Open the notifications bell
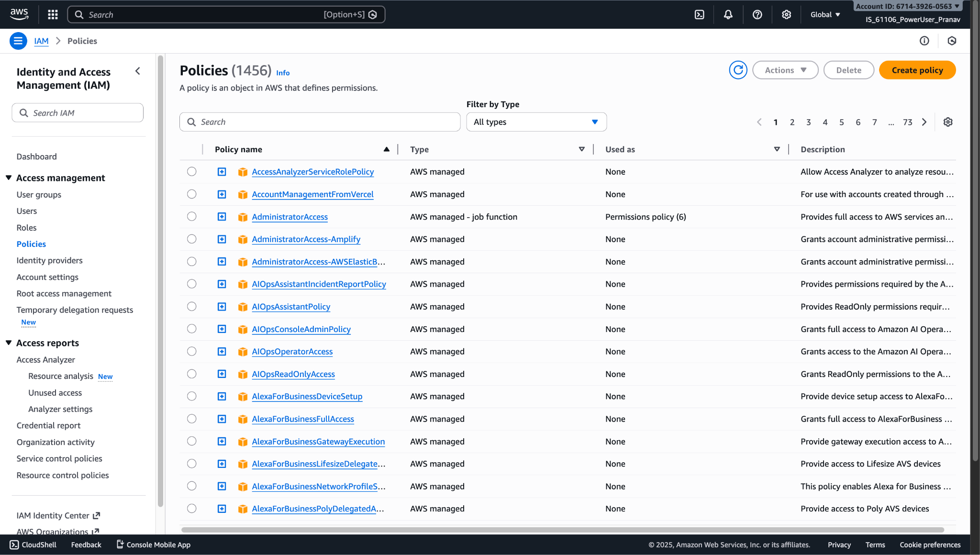This screenshot has height=555, width=980. pos(728,14)
